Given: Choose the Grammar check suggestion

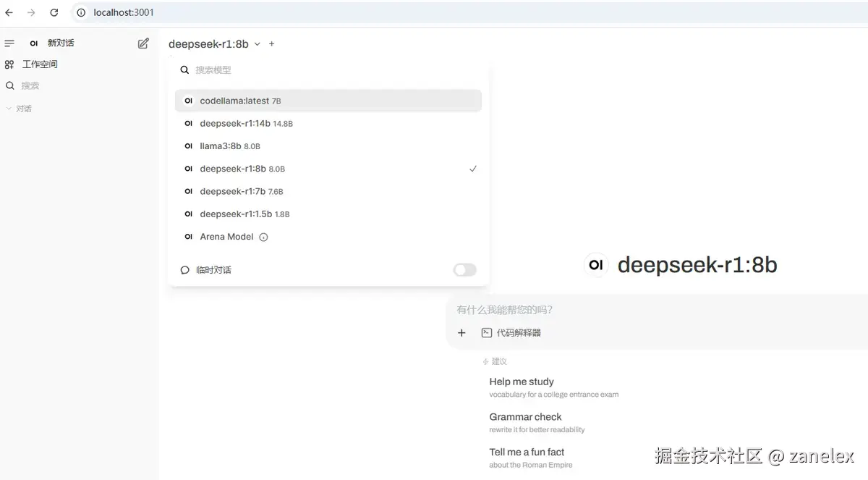Looking at the screenshot, I should tap(537, 423).
